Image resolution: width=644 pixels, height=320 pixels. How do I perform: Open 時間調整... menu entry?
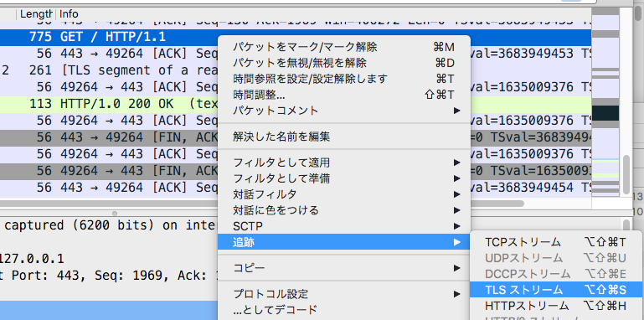click(343, 95)
